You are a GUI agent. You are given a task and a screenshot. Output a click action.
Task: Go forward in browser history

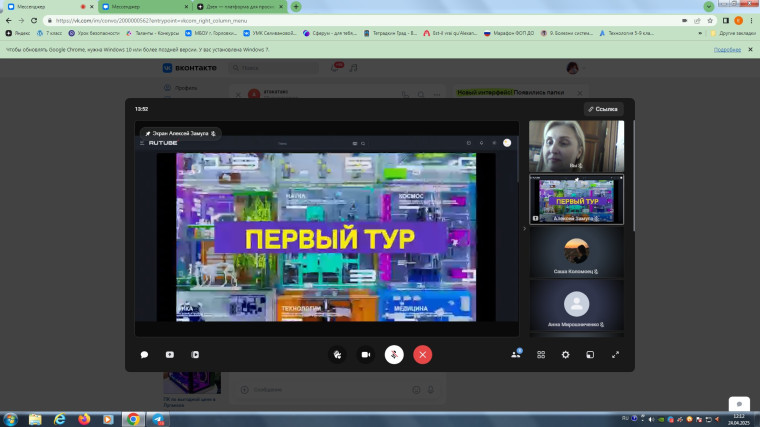pos(21,20)
